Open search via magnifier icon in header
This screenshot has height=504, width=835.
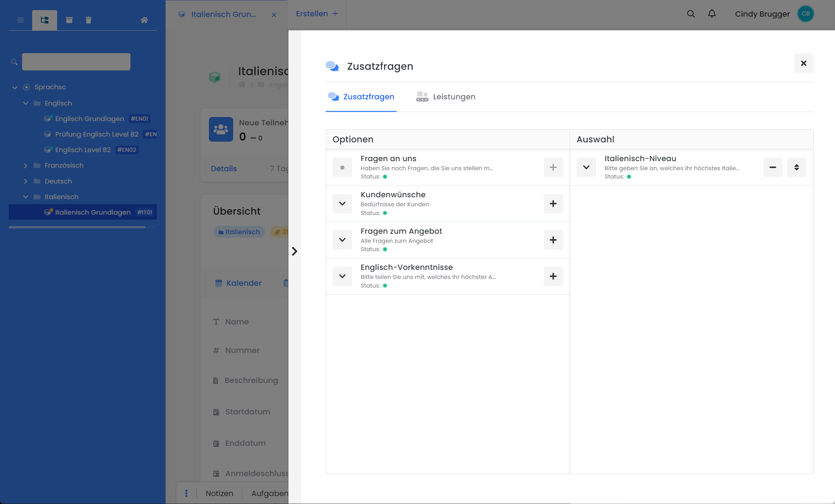[x=691, y=14]
